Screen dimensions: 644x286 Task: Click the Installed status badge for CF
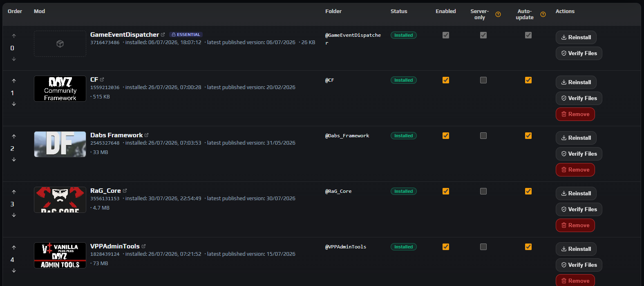click(404, 80)
